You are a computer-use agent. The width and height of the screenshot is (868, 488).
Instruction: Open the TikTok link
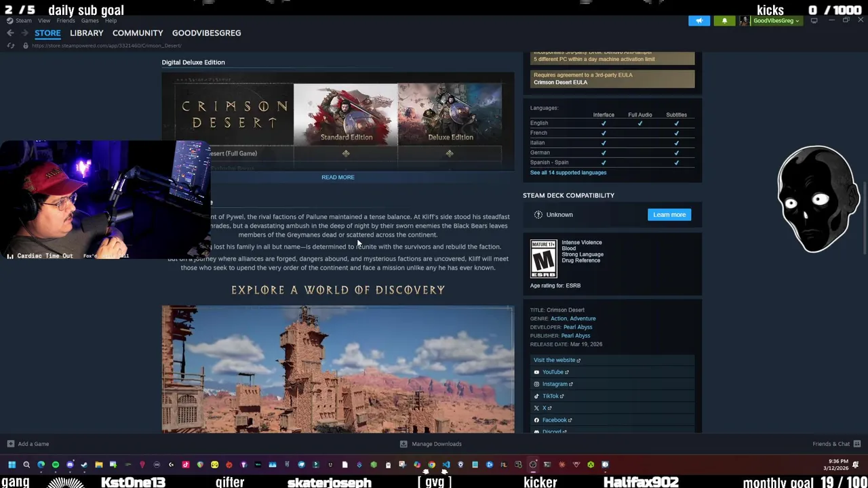(549, 396)
